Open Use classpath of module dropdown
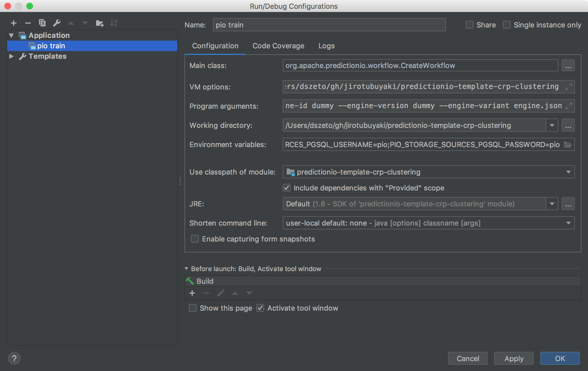 (x=568, y=172)
